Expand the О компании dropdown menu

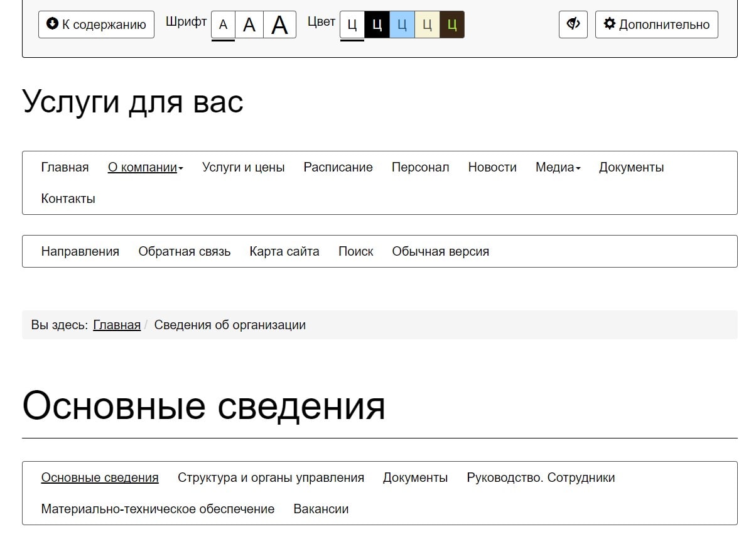tap(145, 167)
